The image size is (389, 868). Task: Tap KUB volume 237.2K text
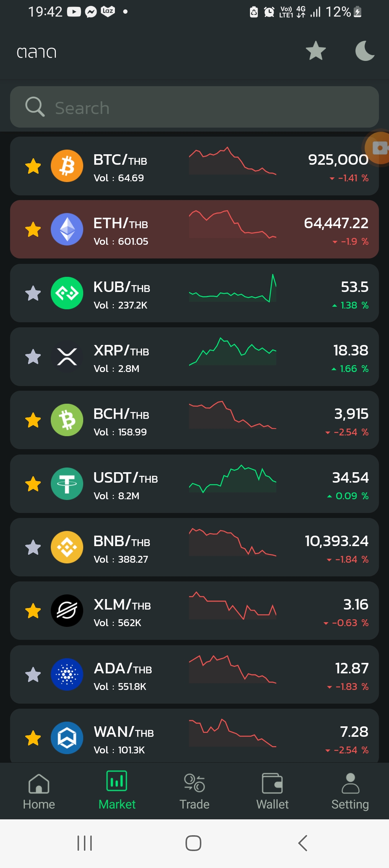point(120,305)
